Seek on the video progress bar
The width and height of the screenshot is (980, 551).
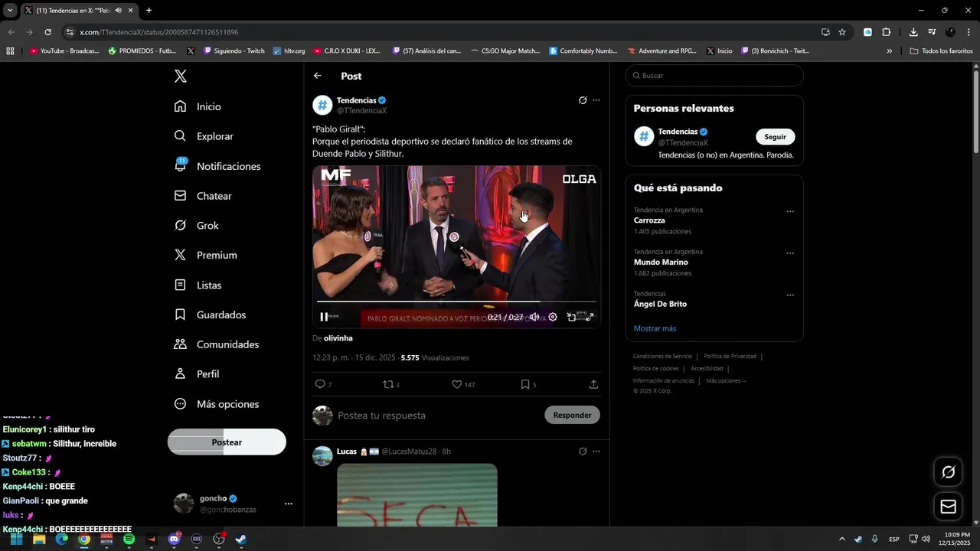[456, 302]
